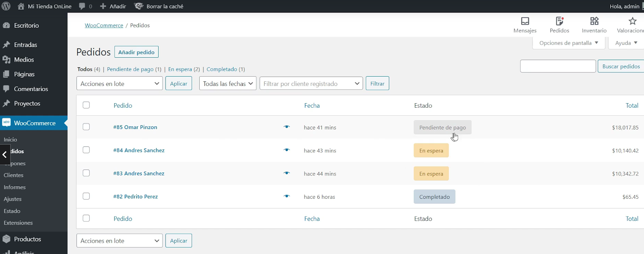Click the Entradas pin icon
644x254 pixels.
(x=6, y=45)
